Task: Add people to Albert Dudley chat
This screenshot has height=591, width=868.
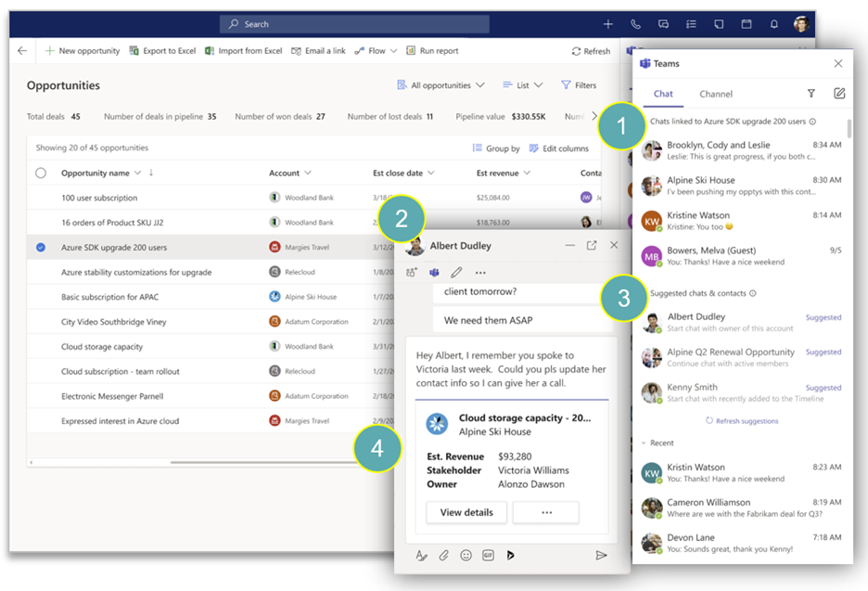Action: [x=412, y=273]
